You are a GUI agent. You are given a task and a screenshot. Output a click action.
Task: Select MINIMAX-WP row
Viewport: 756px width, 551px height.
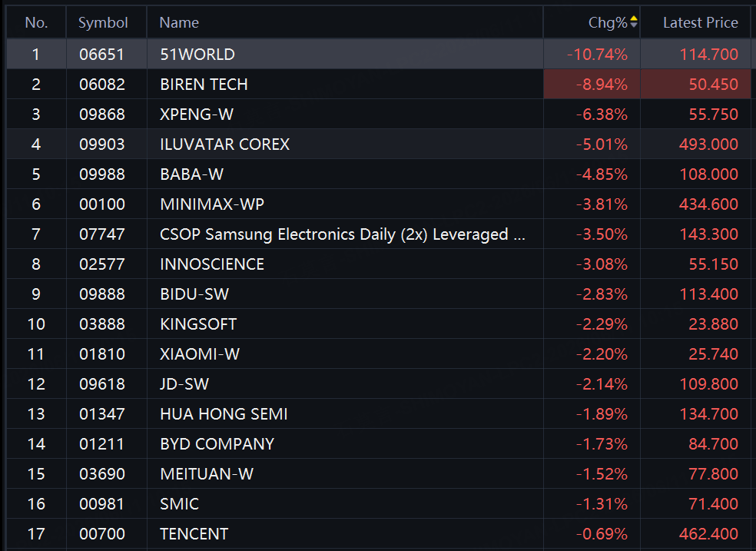tap(379, 204)
